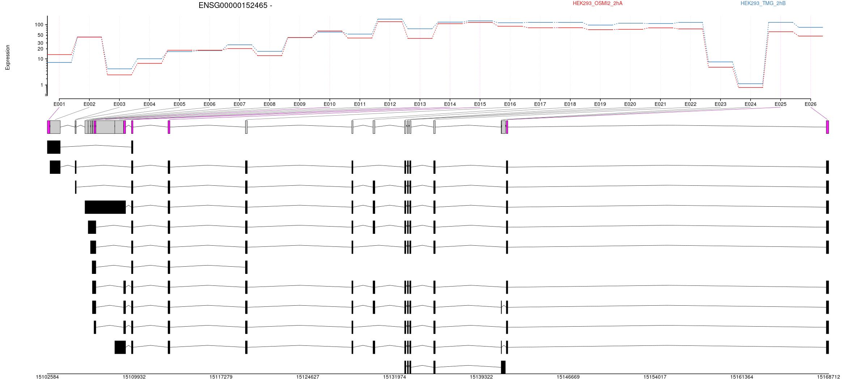The height and width of the screenshot is (383, 868).
Task: Pick genomic coordinate 15139322
Action: (481, 377)
